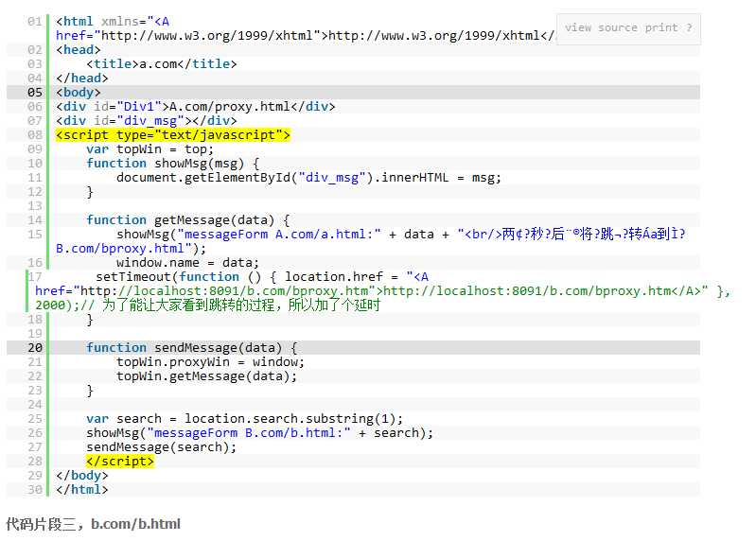Click line number 19 in gutter
The height and width of the screenshot is (541, 756).
[x=35, y=333]
